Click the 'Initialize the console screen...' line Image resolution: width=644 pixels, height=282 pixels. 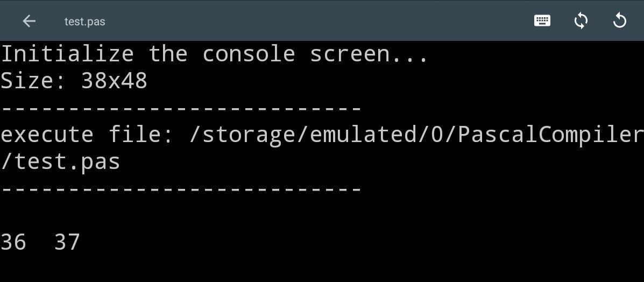pyautogui.click(x=214, y=54)
